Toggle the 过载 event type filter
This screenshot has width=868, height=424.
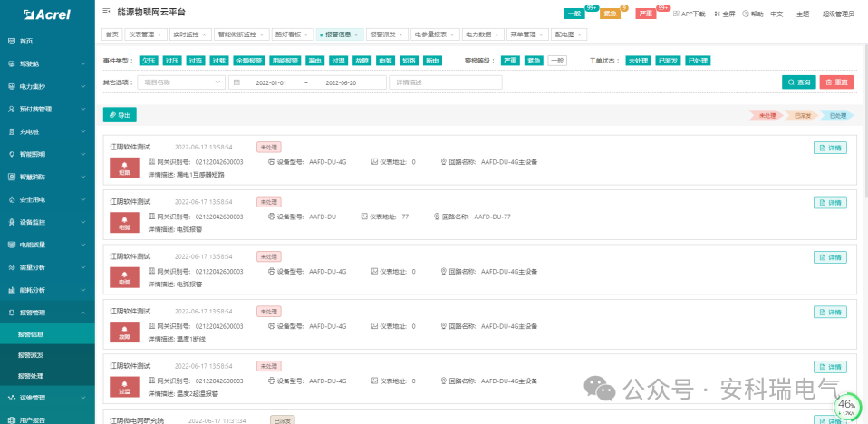(217, 61)
